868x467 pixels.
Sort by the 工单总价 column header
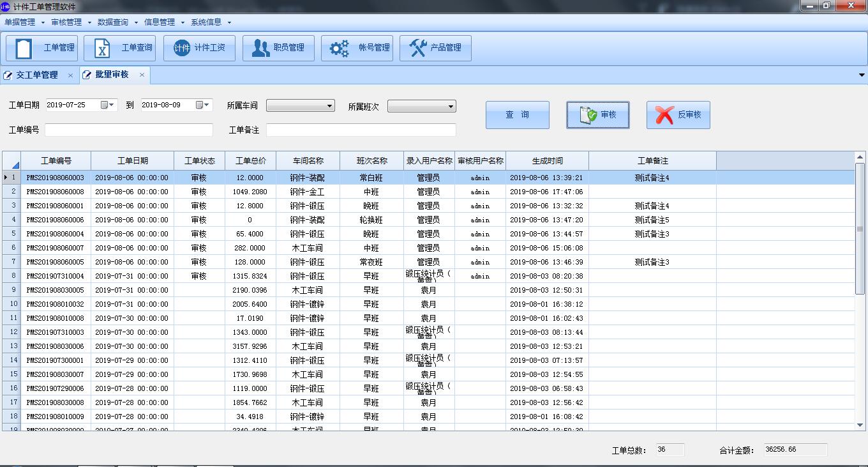(x=250, y=161)
